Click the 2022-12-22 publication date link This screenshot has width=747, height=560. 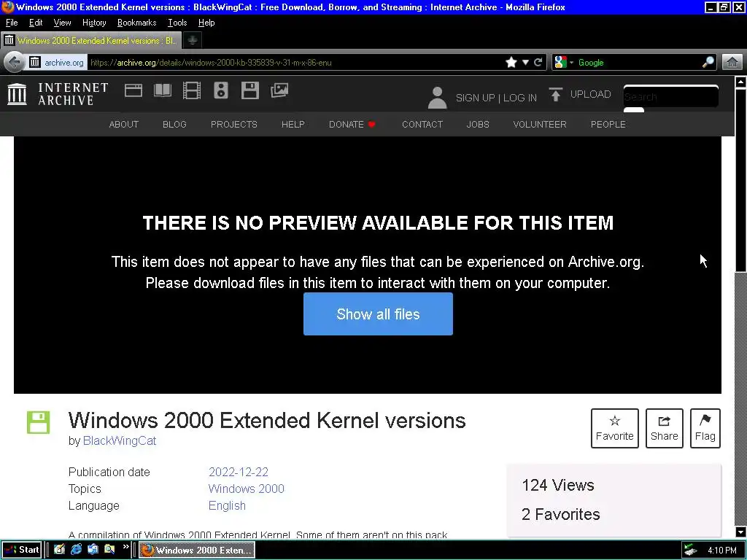pos(239,472)
